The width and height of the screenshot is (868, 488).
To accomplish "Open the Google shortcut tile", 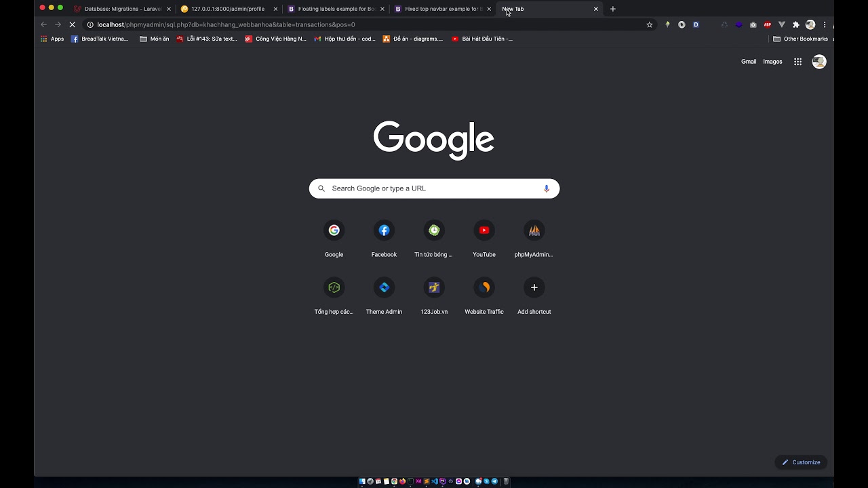I will (x=334, y=239).
